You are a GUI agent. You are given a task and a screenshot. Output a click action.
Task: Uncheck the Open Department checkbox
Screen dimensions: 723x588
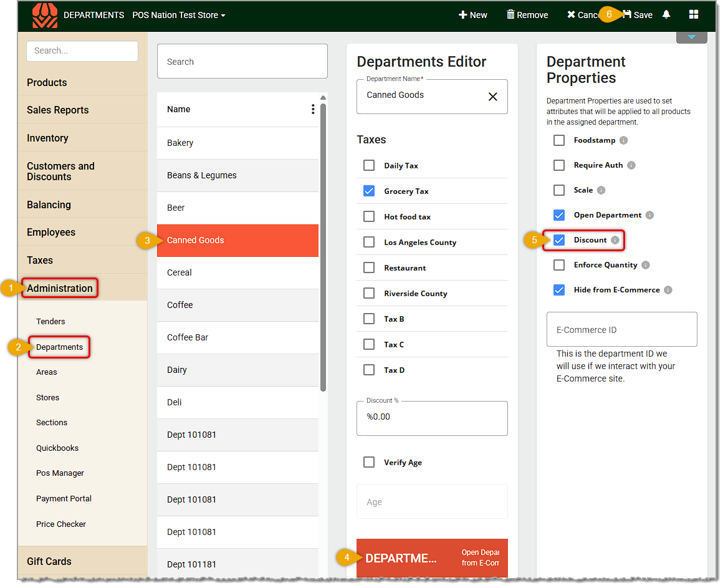click(559, 215)
